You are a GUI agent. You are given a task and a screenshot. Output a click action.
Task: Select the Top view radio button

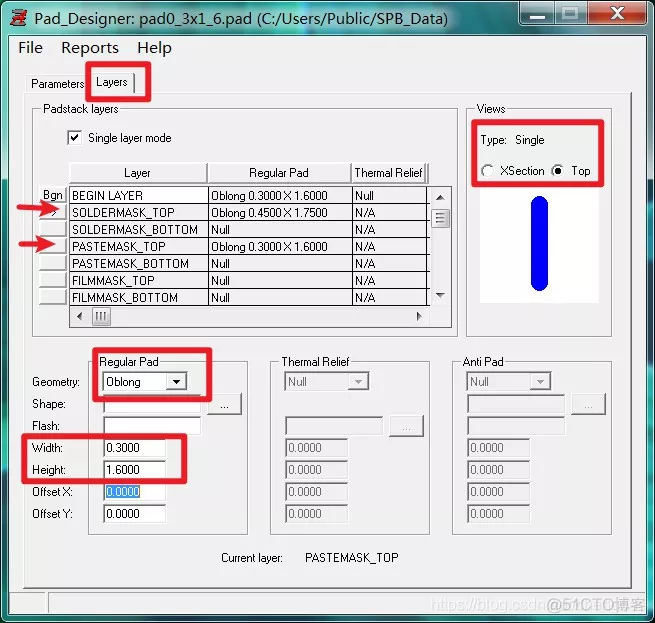558,171
